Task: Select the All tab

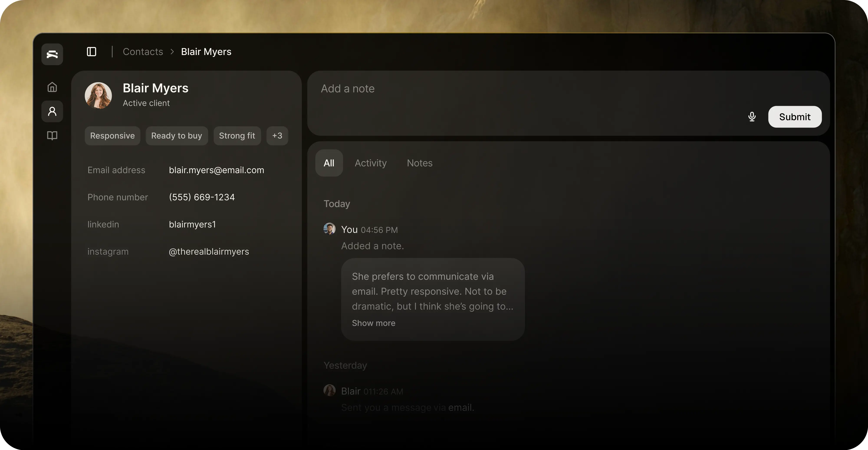Action: tap(329, 163)
